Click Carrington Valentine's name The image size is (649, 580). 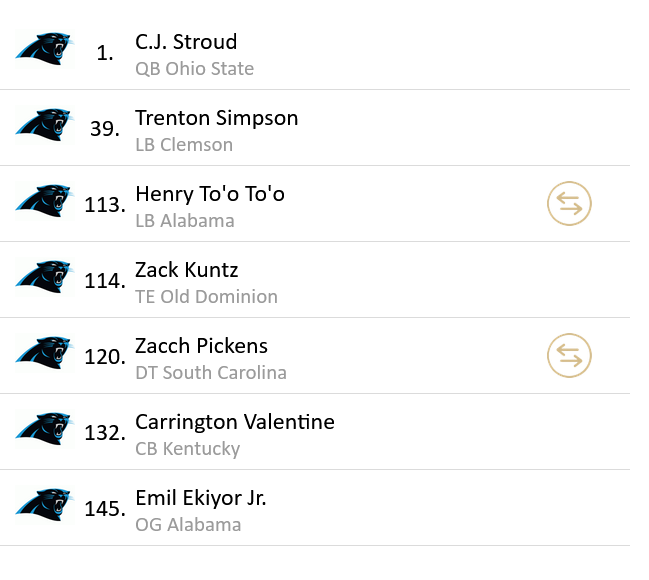point(234,422)
